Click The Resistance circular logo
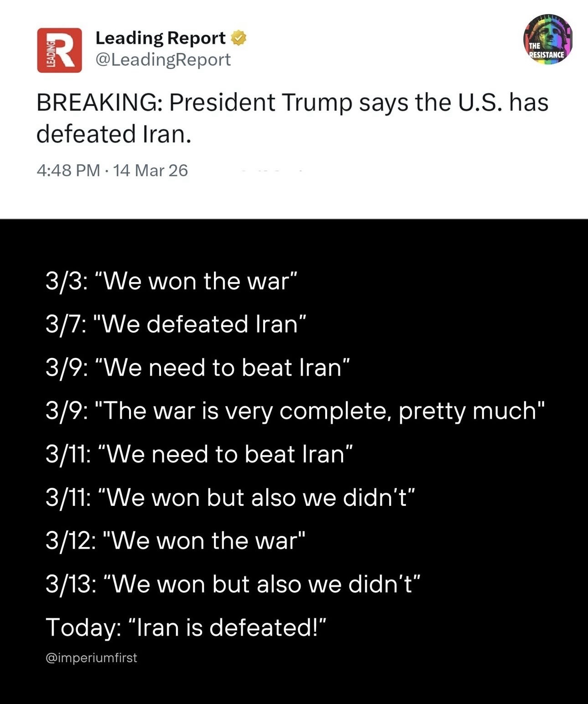588x704 pixels. (x=548, y=39)
